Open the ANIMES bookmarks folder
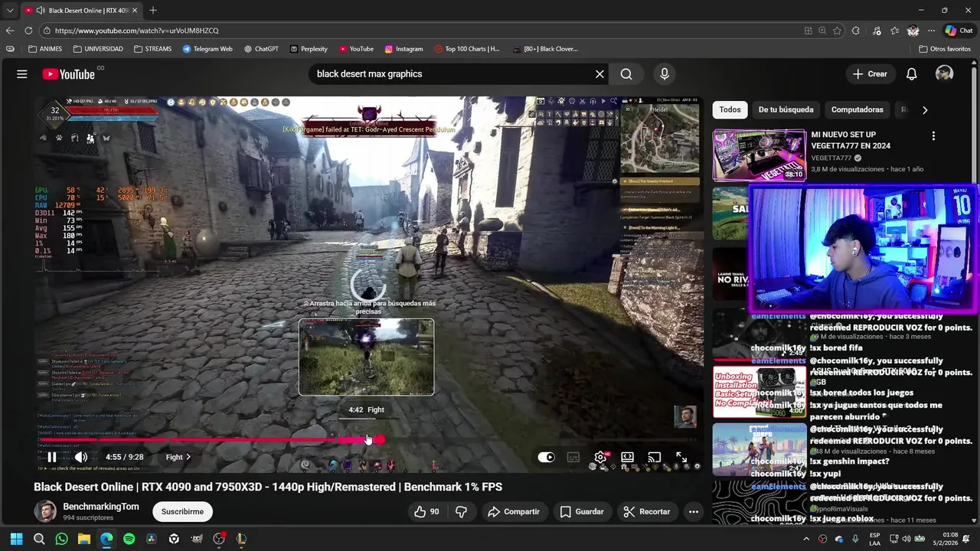The image size is (980, 551). point(45,49)
